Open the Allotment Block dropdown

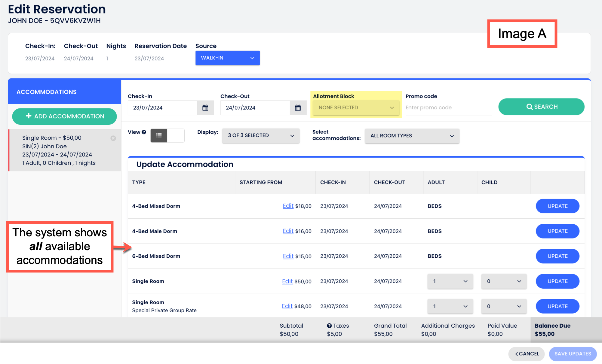coord(356,108)
